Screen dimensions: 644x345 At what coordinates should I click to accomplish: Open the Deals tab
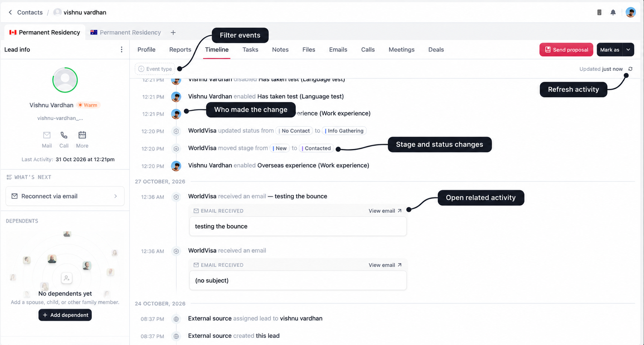pos(436,50)
